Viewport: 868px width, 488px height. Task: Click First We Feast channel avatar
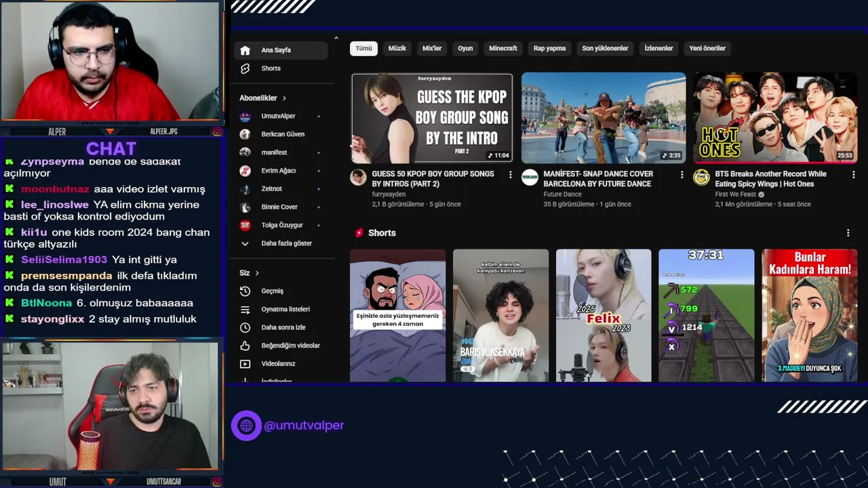pos(701,178)
